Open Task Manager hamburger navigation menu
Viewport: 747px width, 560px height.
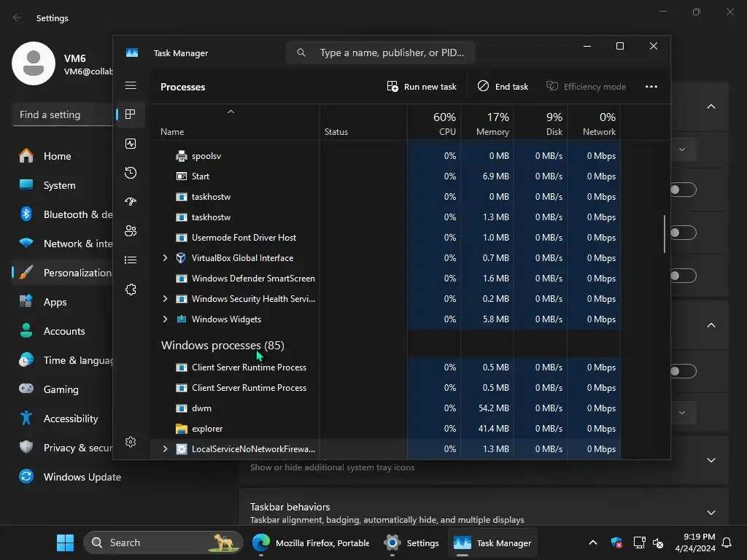point(131,85)
